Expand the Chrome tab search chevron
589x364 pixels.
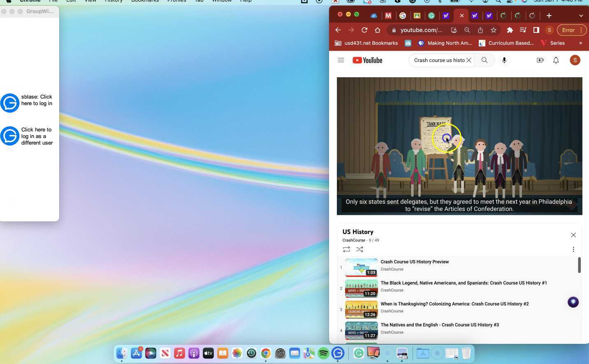pyautogui.click(x=581, y=16)
